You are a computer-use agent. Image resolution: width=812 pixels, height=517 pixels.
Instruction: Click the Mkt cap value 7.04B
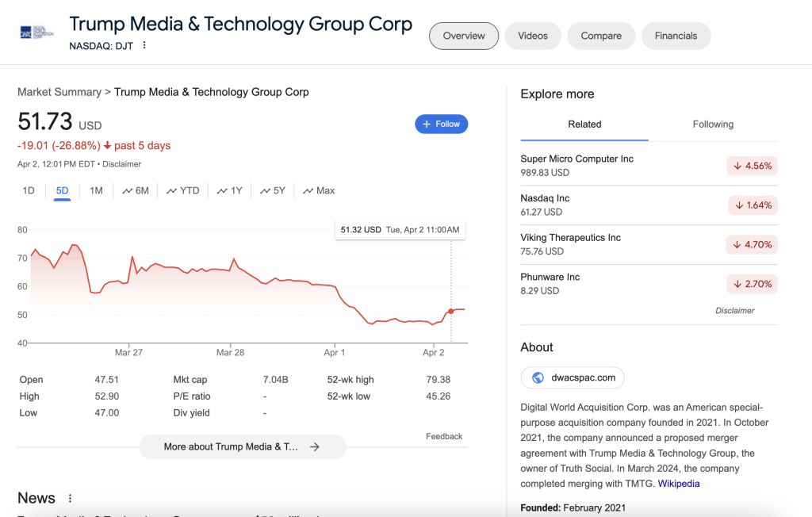coord(275,380)
